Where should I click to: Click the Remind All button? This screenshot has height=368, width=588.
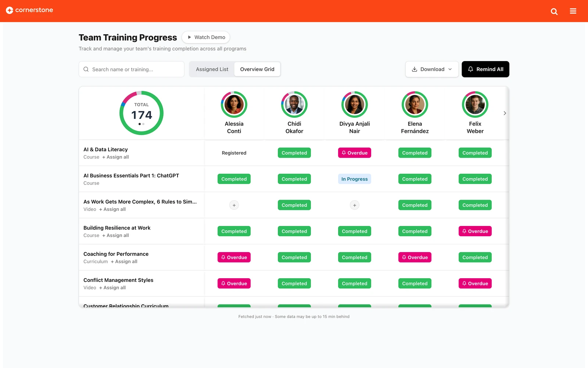[x=485, y=69]
